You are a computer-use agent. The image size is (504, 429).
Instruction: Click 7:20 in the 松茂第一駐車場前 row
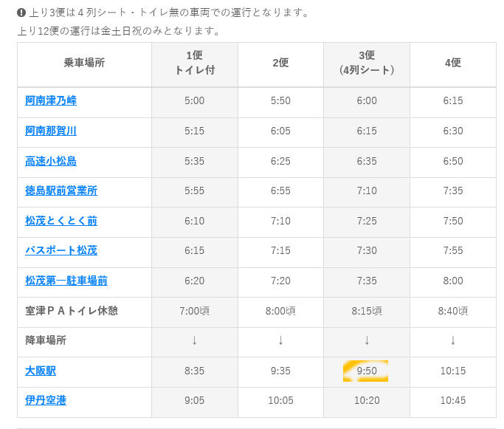point(280,281)
